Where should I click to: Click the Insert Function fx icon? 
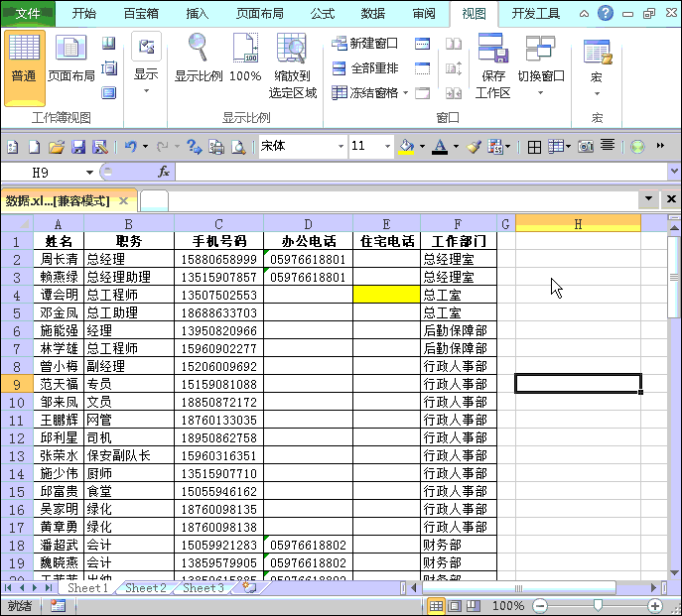(164, 173)
